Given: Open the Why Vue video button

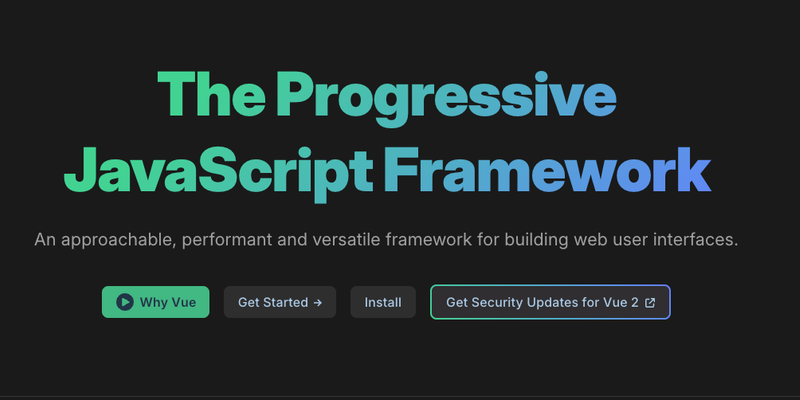Looking at the screenshot, I should tap(156, 302).
